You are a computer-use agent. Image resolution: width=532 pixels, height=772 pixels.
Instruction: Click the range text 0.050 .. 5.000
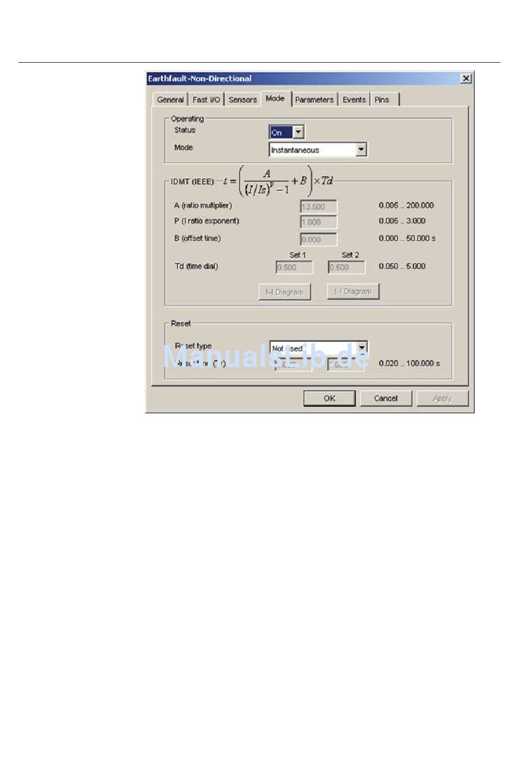point(402,266)
